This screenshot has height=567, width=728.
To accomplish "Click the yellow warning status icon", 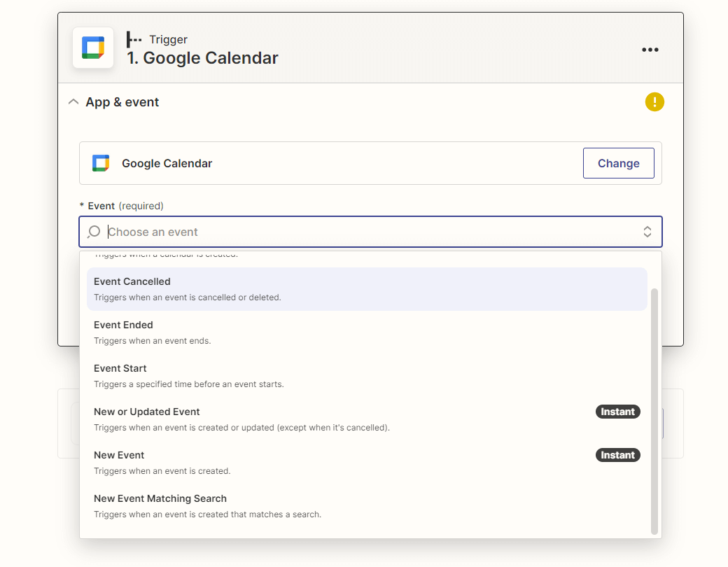I will point(654,101).
